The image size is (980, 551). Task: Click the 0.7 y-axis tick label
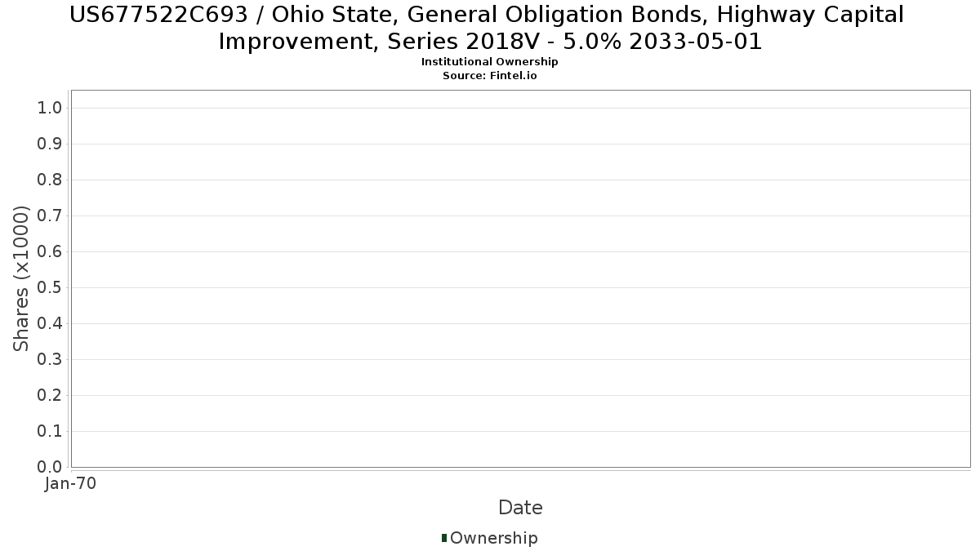tap(51, 216)
